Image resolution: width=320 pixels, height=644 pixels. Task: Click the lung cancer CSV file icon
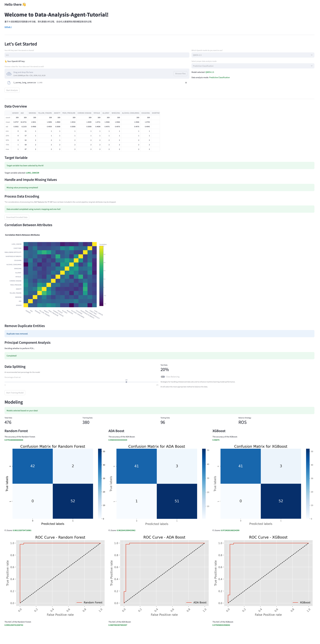[9, 83]
